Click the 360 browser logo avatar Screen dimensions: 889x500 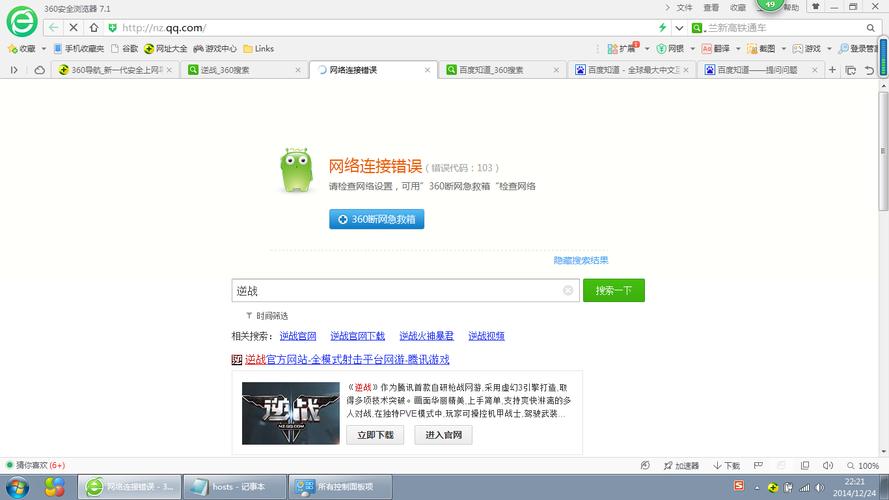pyautogui.click(x=22, y=22)
